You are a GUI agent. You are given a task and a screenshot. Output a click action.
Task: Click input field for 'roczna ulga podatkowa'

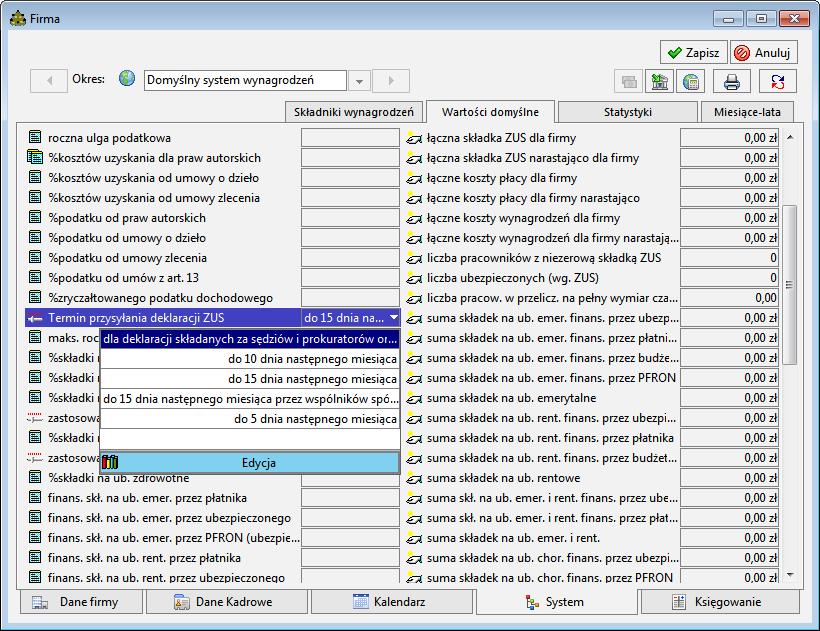pos(350,138)
